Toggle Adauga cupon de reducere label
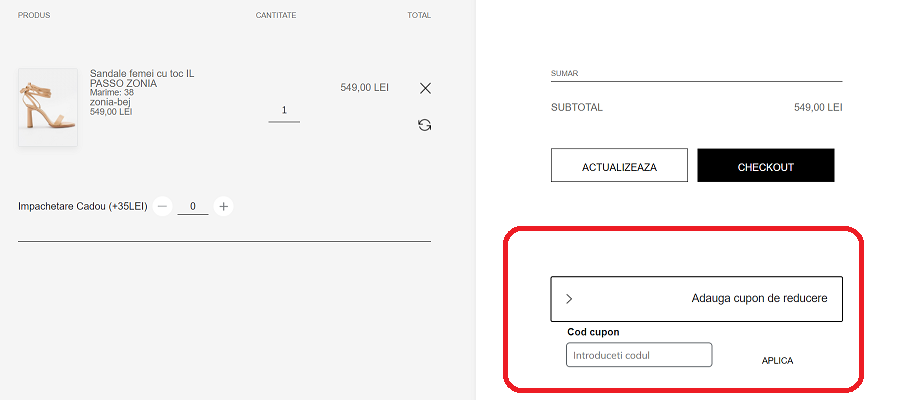This screenshot has width=900, height=400. point(759,298)
